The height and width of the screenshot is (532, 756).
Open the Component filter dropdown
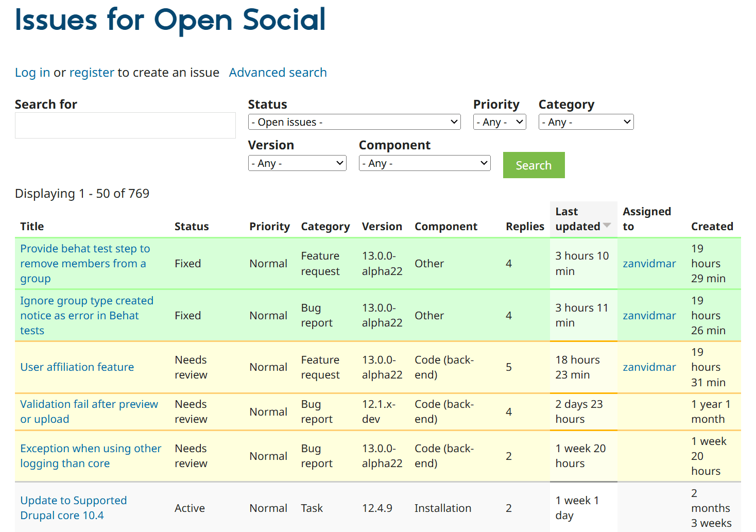(x=424, y=163)
